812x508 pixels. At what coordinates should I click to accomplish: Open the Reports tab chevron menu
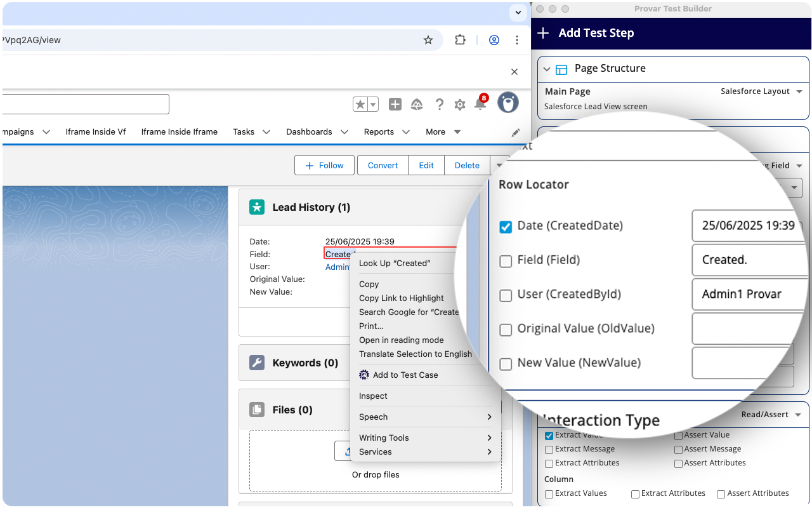click(407, 132)
